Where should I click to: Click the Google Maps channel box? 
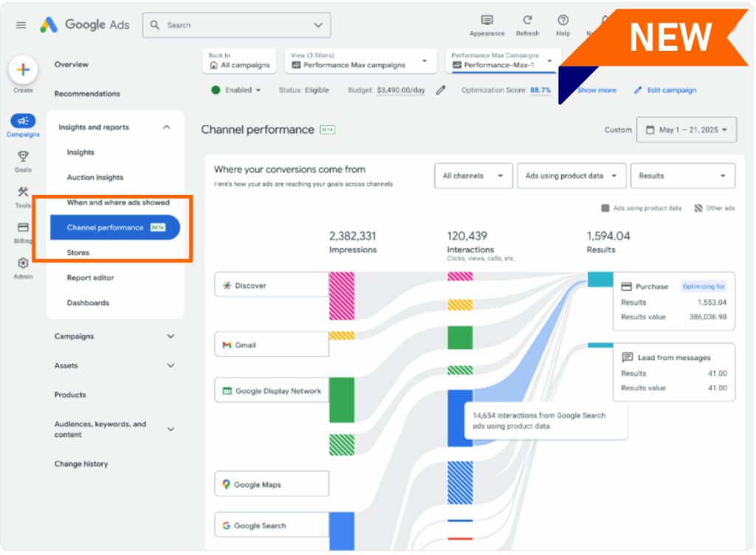coord(272,484)
